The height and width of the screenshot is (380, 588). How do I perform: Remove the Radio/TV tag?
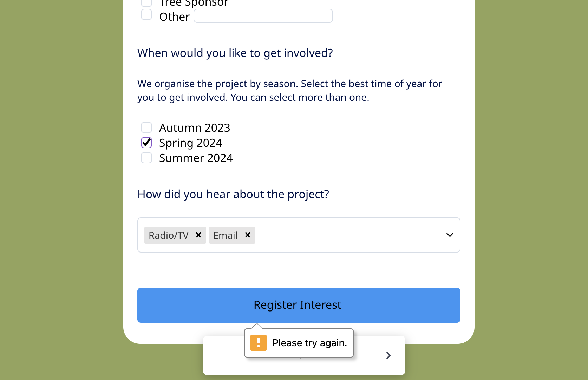point(198,235)
